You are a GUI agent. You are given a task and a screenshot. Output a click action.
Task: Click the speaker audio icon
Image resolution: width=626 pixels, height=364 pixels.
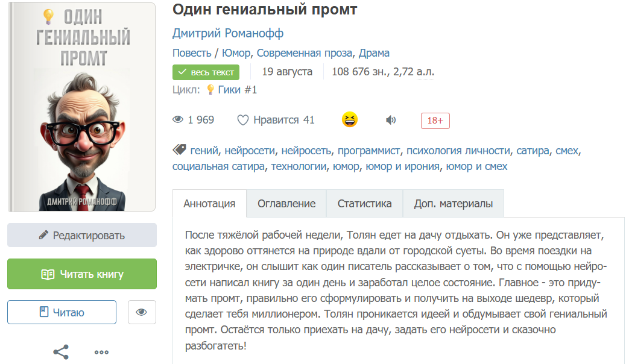coord(391,120)
